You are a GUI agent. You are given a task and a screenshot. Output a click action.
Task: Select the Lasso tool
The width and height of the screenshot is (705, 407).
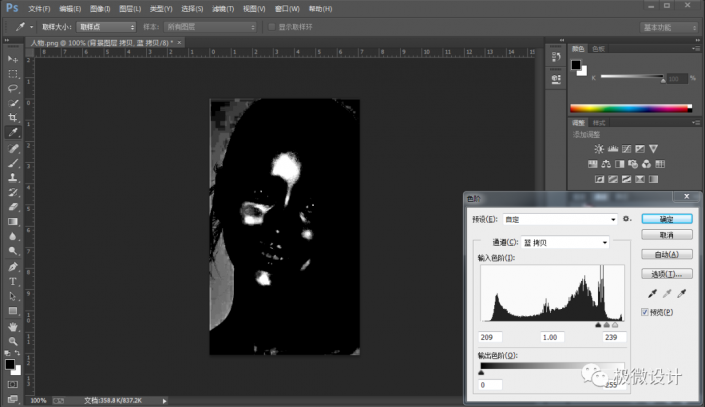pos(13,88)
